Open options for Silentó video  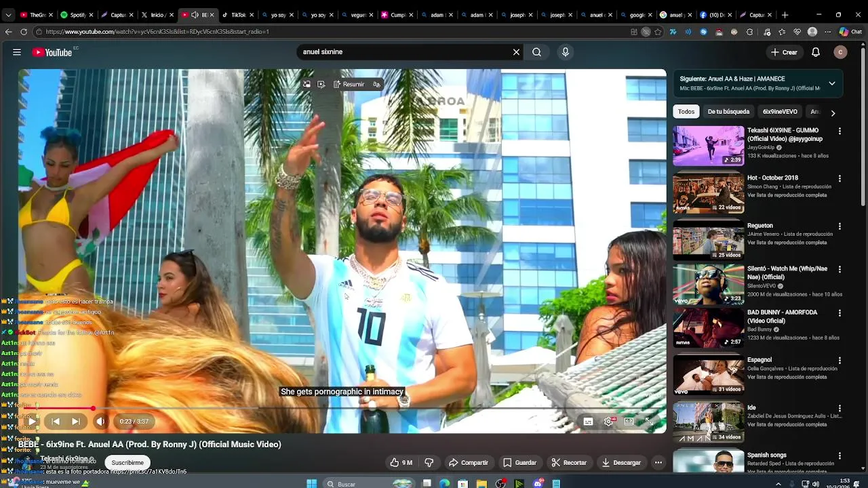(840, 270)
